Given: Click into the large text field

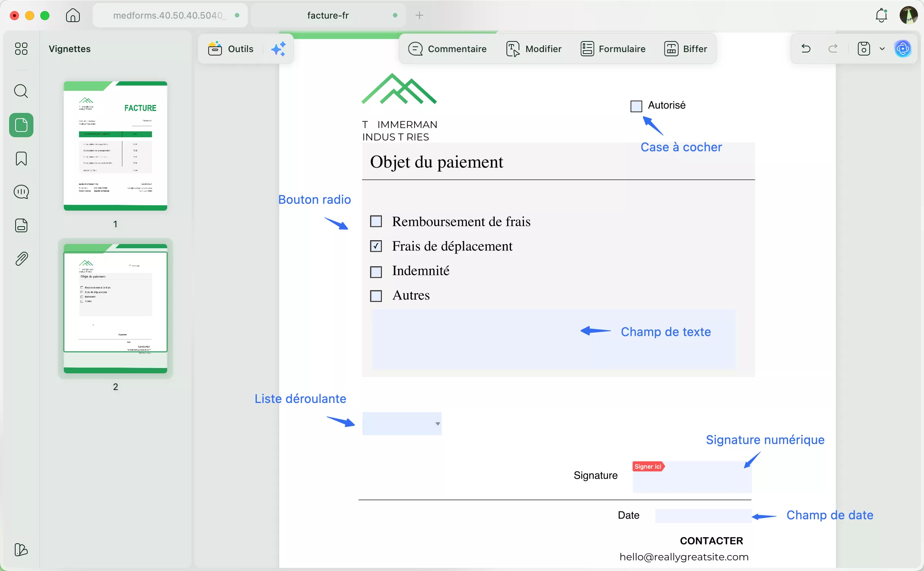Looking at the screenshot, I should coord(554,339).
